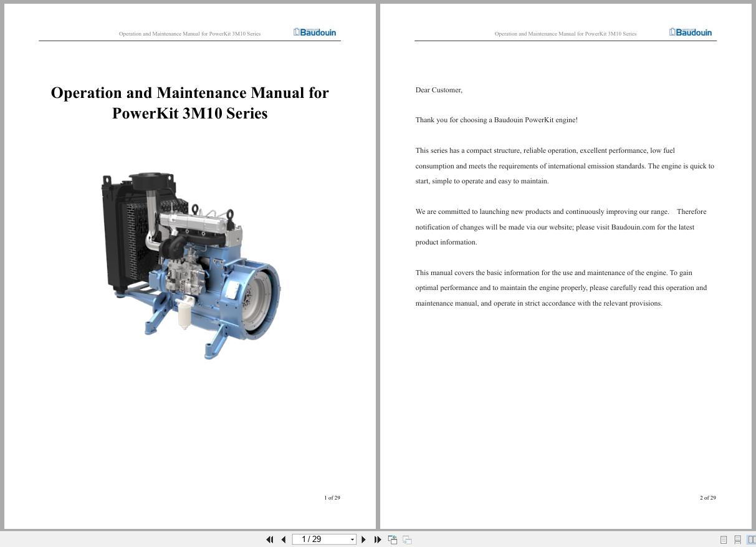The width and height of the screenshot is (756, 547).
Task: Toggle the facing pages view mode
Action: click(751, 539)
